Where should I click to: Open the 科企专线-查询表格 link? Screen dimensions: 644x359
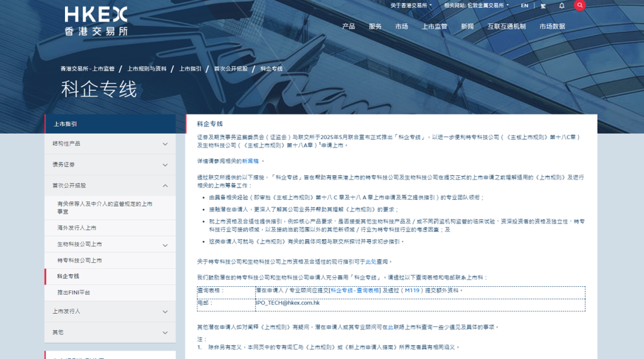pos(355,291)
